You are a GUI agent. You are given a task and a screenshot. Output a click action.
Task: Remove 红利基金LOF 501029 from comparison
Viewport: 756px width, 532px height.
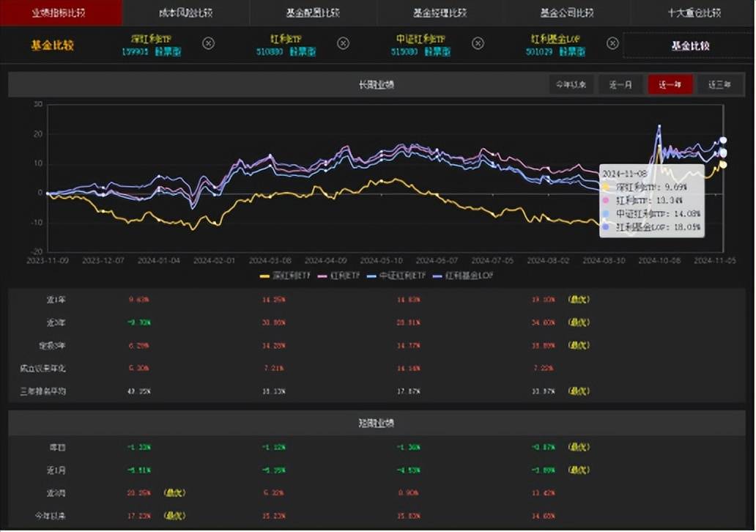point(612,43)
